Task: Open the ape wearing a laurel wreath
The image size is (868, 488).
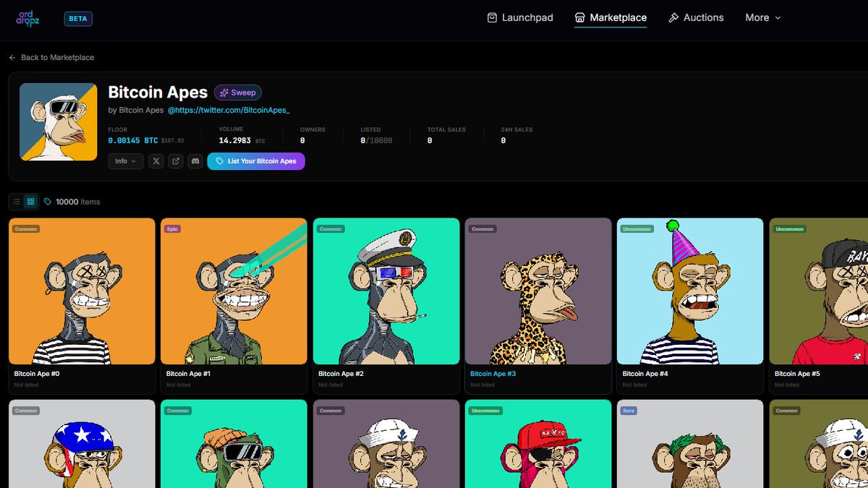Action: [x=690, y=444]
